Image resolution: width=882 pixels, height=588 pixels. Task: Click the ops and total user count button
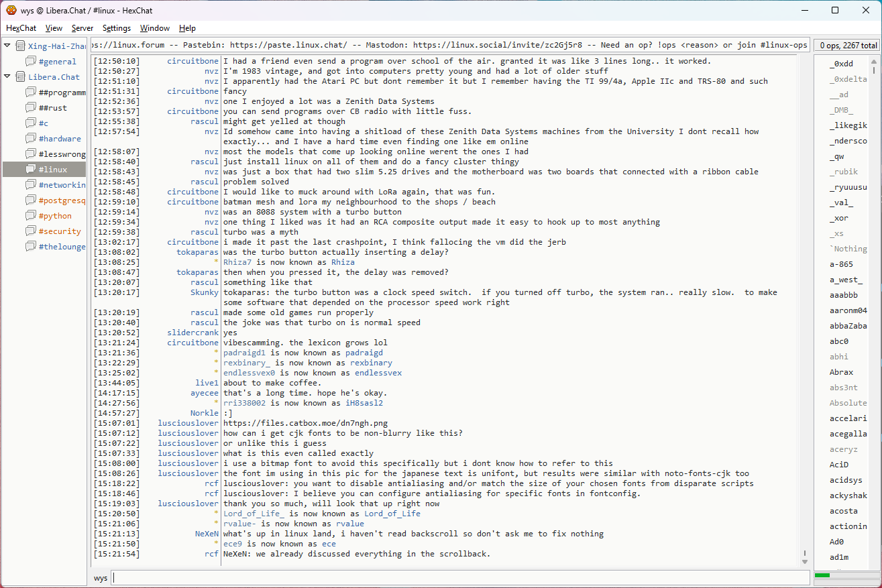pos(846,46)
